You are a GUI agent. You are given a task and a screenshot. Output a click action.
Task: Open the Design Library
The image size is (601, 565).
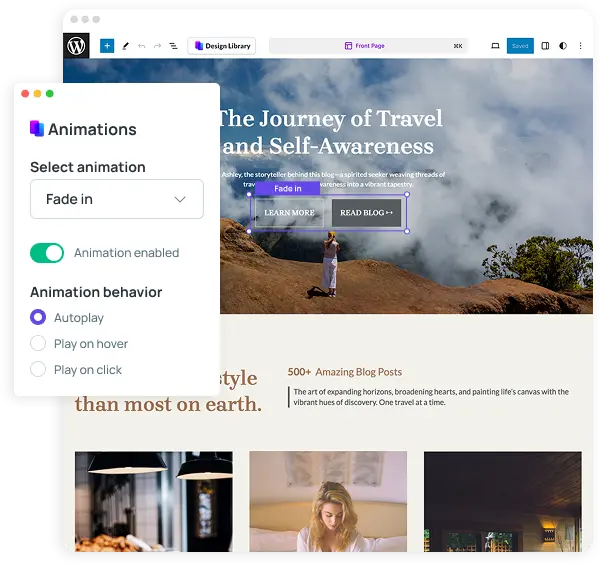(x=222, y=46)
